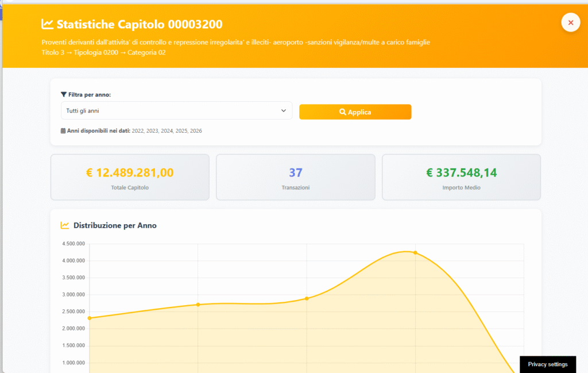Click the magnifier icon inside Applica button
The image size is (588, 373).
[342, 112]
